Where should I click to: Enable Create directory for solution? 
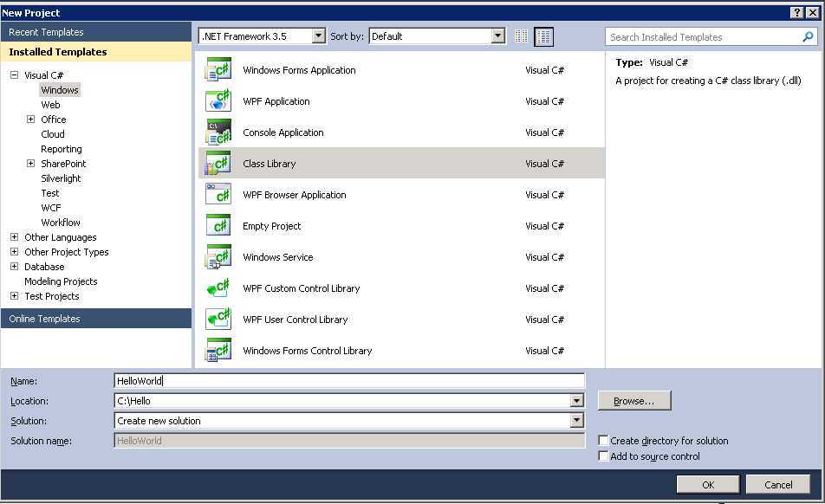point(603,441)
